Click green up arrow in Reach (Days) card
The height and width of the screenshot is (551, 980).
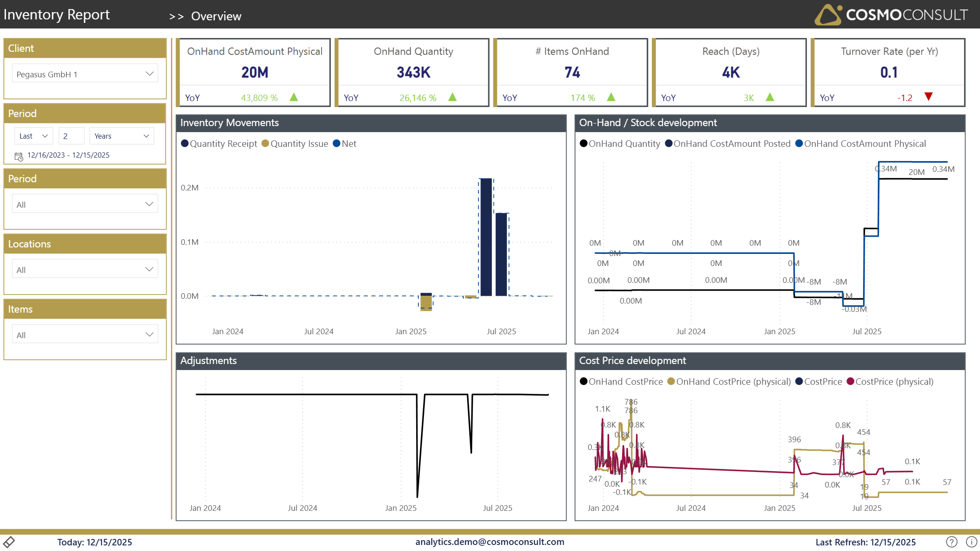770,97
